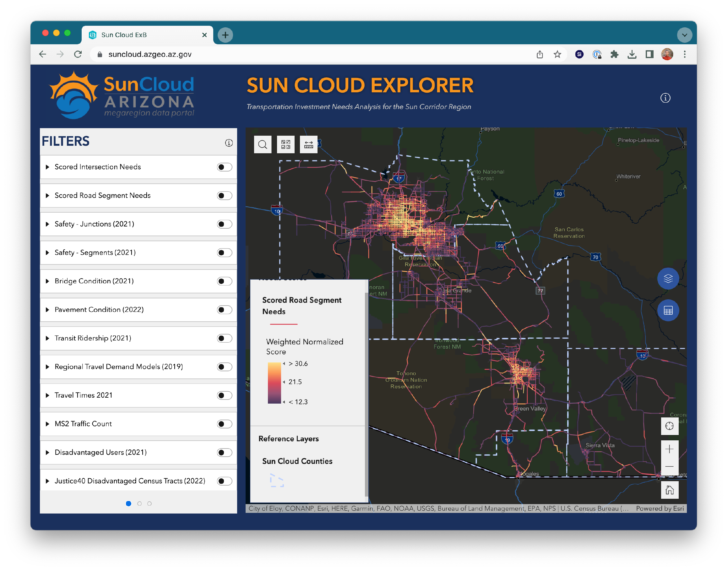This screenshot has width=728, height=571.
Task: Select the Sun Cloud ExB tab
Action: tap(147, 35)
